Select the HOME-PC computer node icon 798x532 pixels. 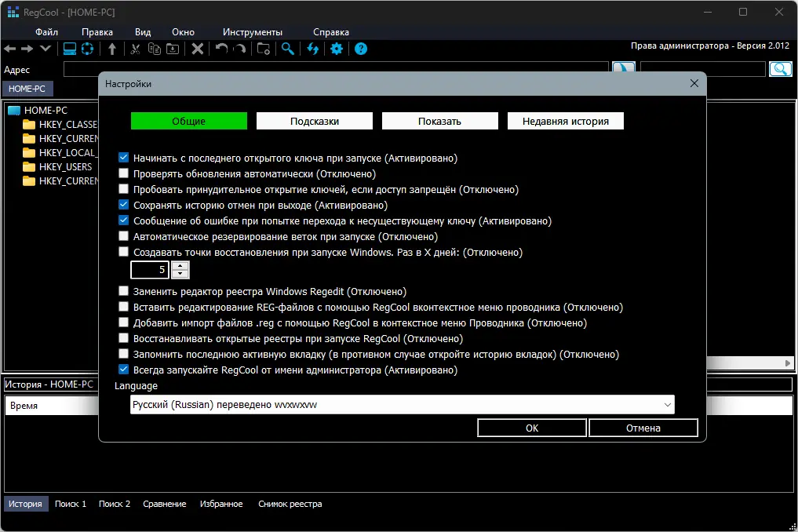pyautogui.click(x=14, y=110)
